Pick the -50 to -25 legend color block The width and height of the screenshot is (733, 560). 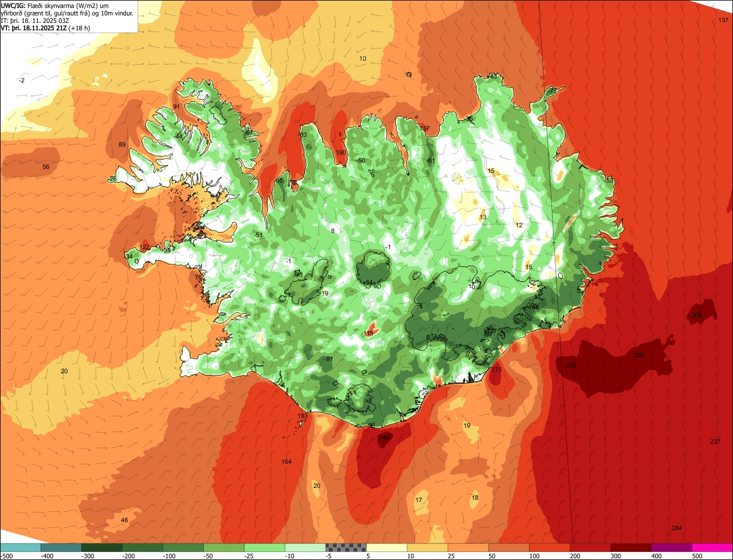pyautogui.click(x=223, y=547)
